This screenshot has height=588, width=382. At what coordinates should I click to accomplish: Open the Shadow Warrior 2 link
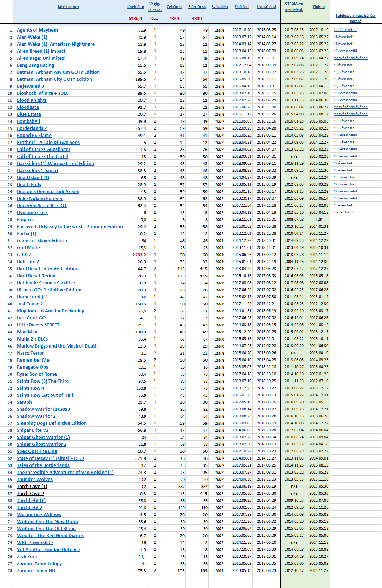click(x=36, y=416)
